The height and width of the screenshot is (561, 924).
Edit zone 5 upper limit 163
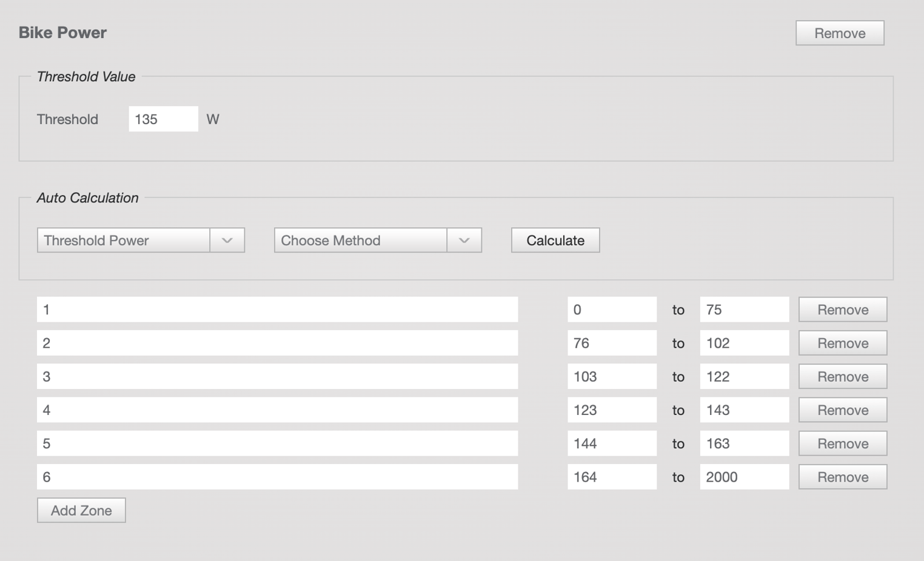744,443
